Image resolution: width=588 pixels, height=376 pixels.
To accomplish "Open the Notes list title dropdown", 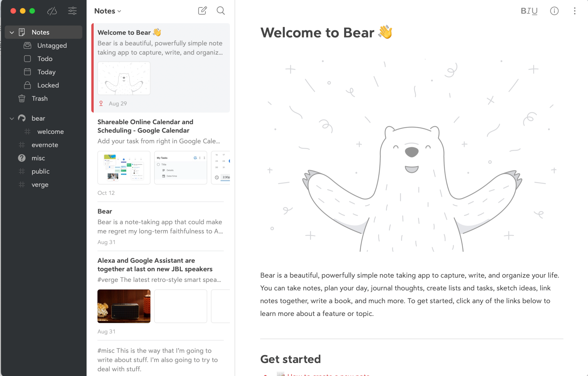I will tap(108, 11).
